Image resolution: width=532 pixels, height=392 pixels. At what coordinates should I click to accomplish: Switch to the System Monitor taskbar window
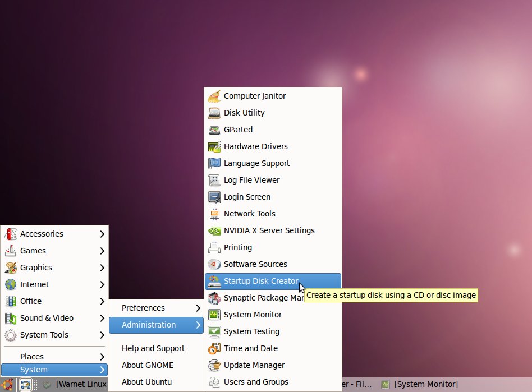[x=420, y=385]
